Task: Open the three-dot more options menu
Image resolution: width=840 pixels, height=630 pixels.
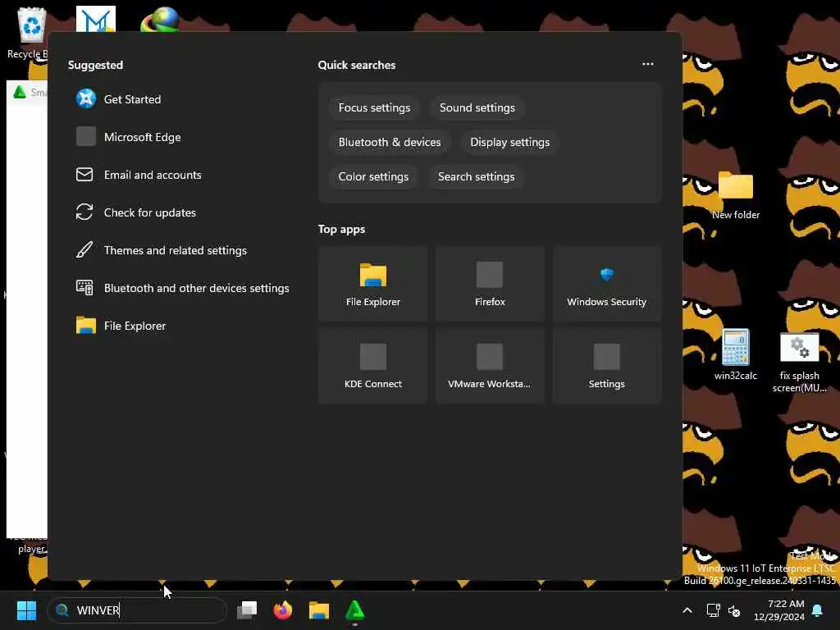Action: pyautogui.click(x=648, y=64)
